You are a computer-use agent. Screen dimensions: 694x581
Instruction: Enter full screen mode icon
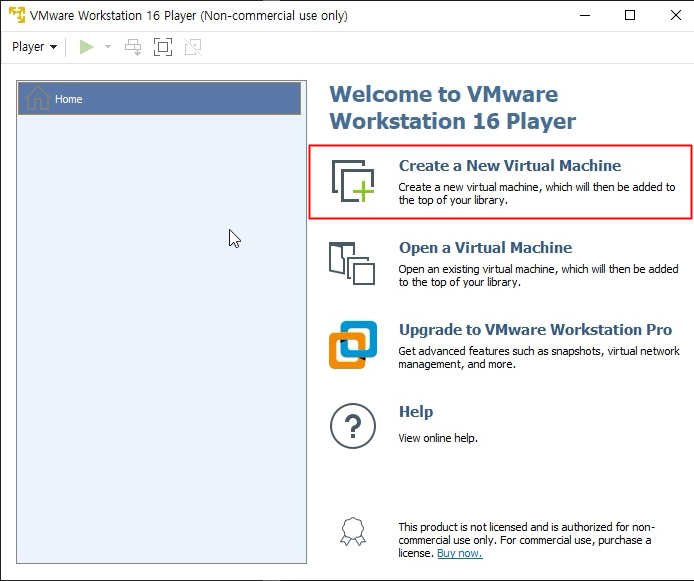pos(163,47)
